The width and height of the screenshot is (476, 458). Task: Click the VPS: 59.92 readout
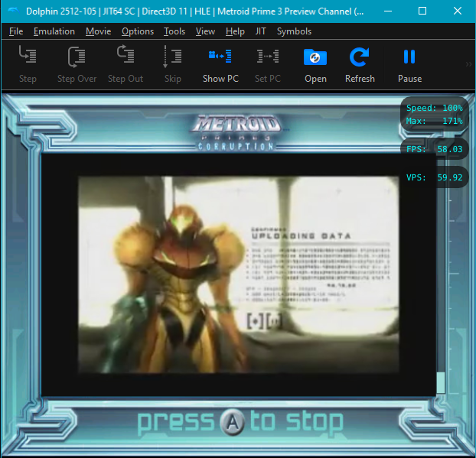[435, 177]
